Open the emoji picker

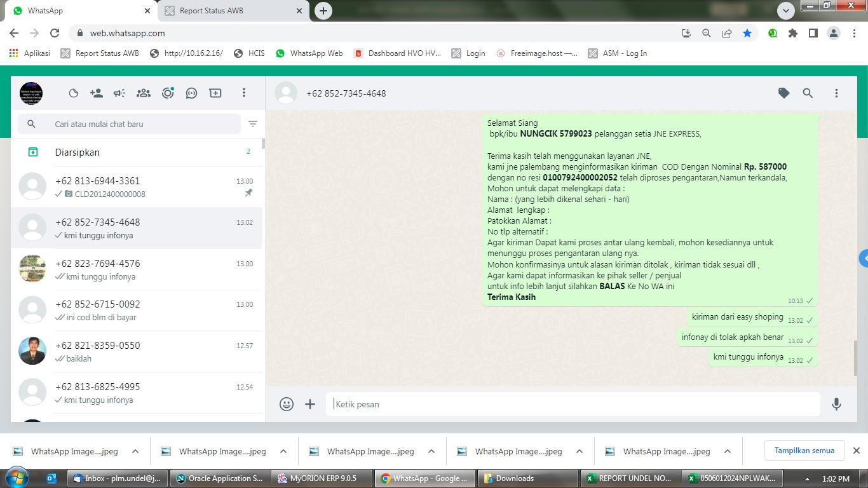[x=287, y=404]
